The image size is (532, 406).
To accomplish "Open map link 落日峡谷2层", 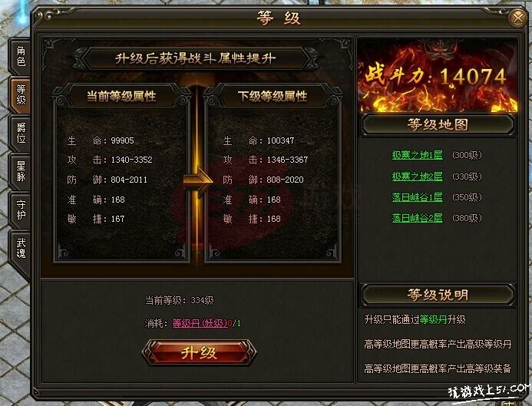I will pos(417,218).
